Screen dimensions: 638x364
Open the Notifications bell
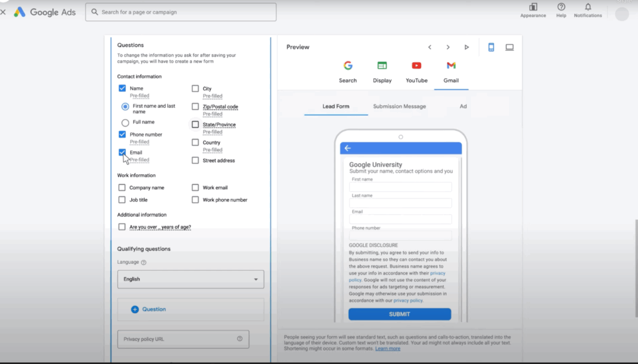(x=588, y=11)
